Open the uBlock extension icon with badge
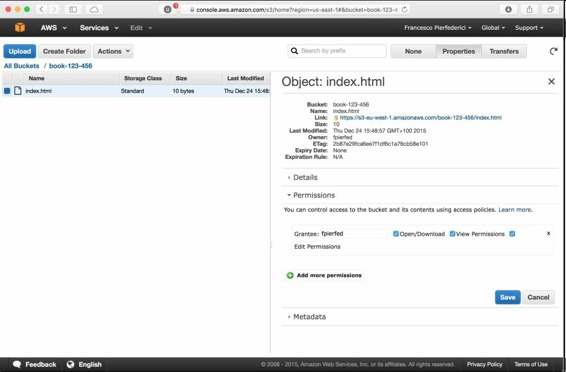566x372 pixels. pyautogui.click(x=168, y=9)
